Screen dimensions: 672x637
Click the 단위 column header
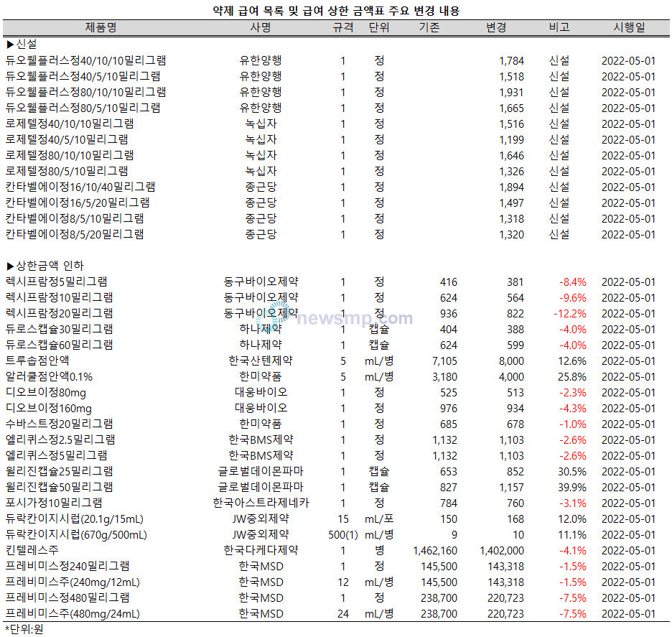(379, 27)
